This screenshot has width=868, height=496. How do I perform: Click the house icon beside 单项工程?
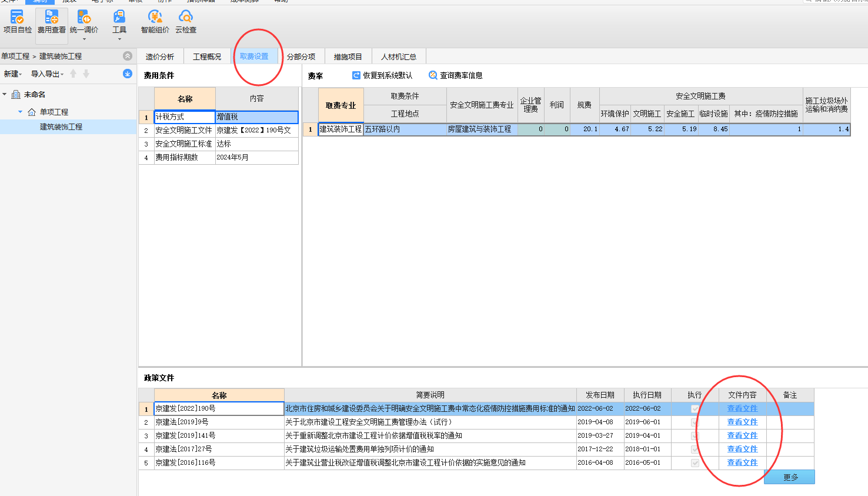coord(32,112)
